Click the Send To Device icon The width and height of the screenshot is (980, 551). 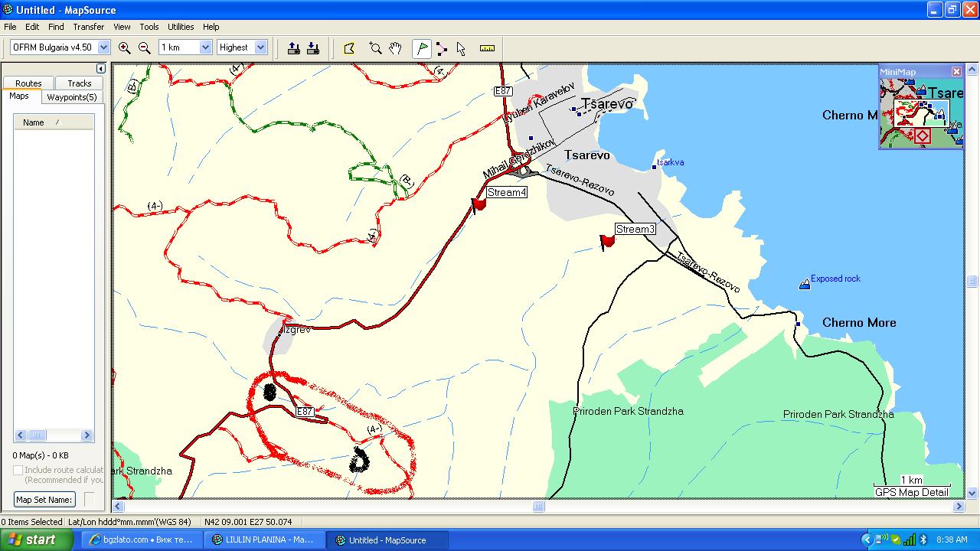pos(293,48)
